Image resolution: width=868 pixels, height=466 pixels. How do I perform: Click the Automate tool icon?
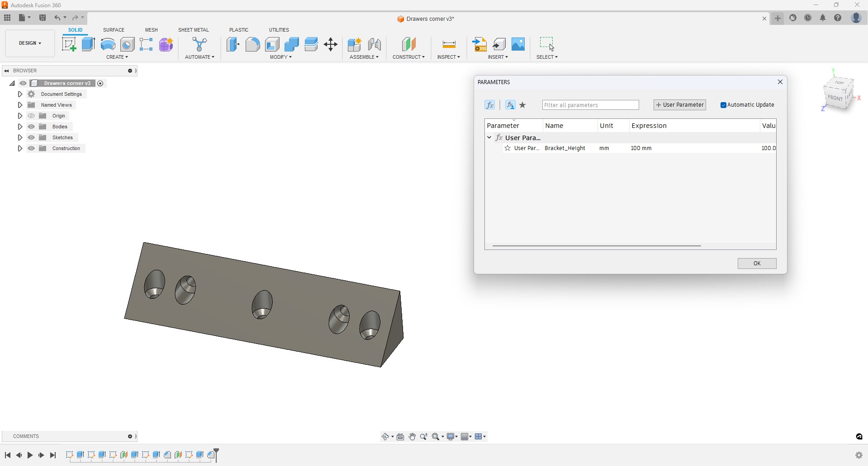199,44
